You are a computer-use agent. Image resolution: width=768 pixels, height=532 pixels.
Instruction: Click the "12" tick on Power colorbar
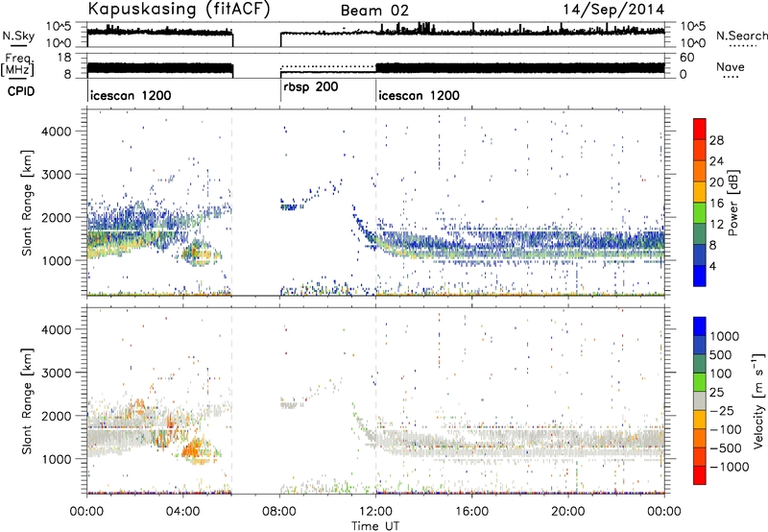pyautogui.click(x=716, y=225)
